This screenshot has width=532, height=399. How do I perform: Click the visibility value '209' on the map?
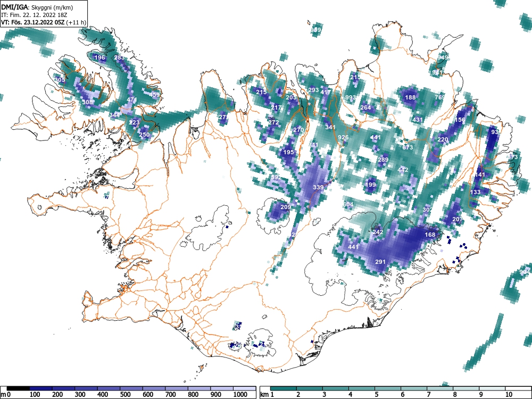286,207
